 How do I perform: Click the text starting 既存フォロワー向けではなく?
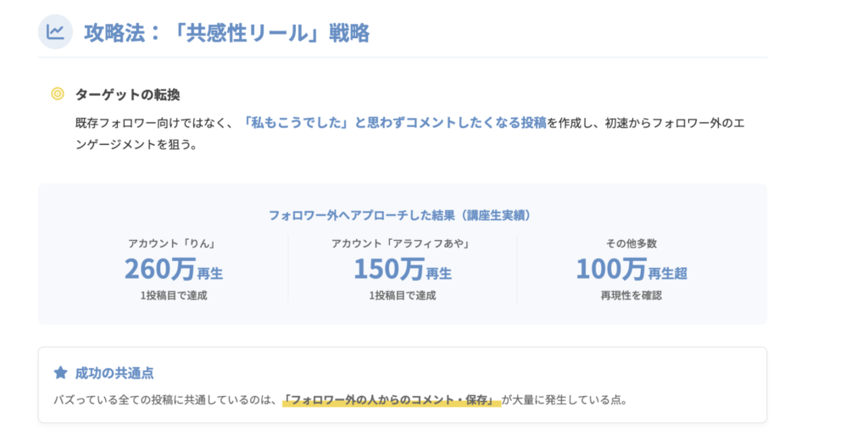(153, 122)
